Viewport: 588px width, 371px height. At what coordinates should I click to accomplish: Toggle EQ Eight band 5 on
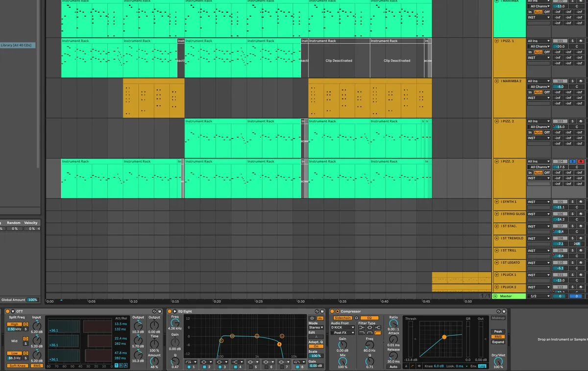pyautogui.click(x=251, y=367)
